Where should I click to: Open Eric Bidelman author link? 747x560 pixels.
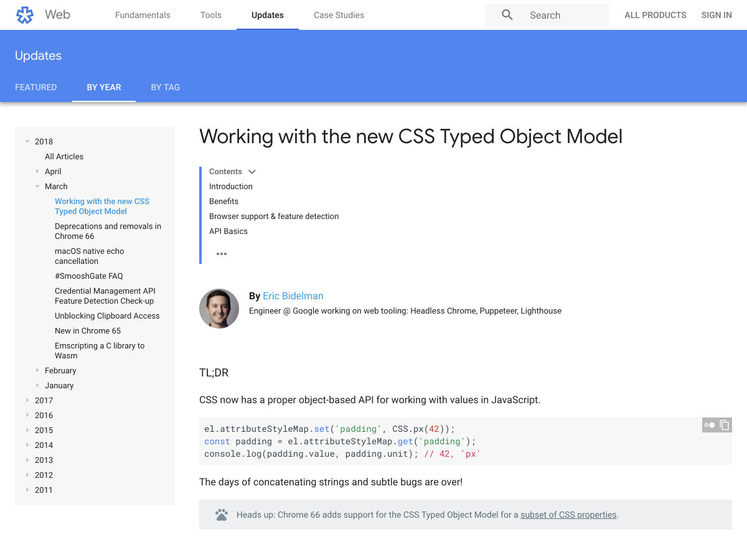coord(293,296)
